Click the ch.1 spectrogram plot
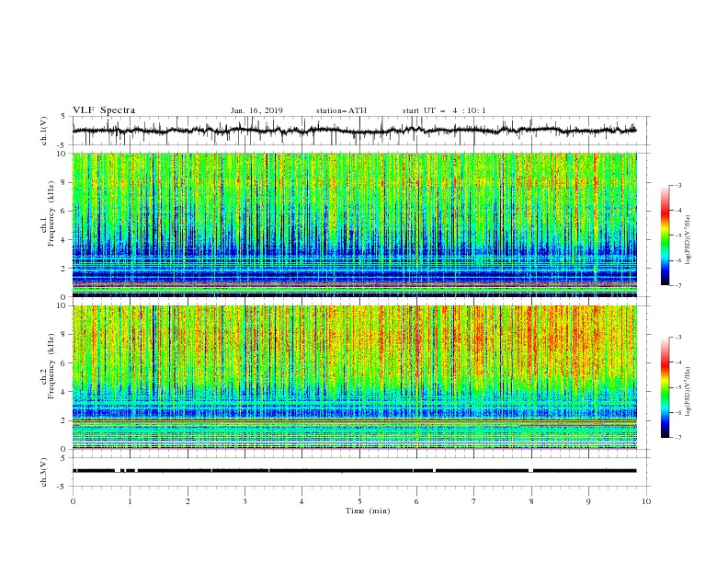Viewport: 728px width, 563px height. point(355,224)
